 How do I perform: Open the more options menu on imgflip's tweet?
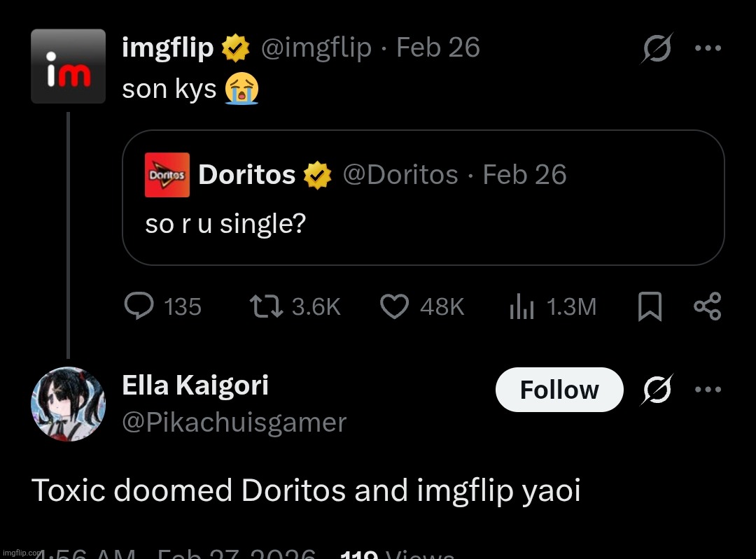(x=708, y=47)
